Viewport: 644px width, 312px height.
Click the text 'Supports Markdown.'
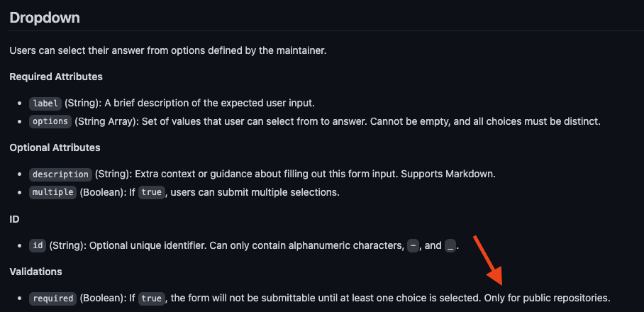point(448,174)
